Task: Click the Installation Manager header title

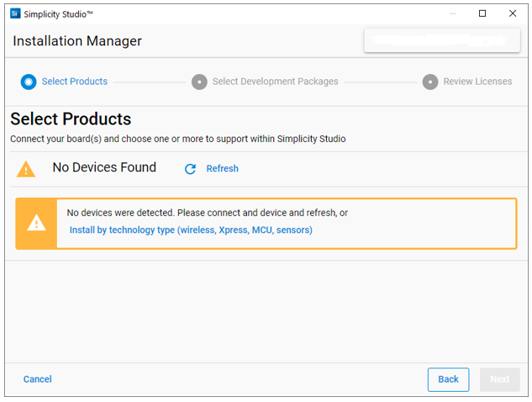Action: coord(77,41)
